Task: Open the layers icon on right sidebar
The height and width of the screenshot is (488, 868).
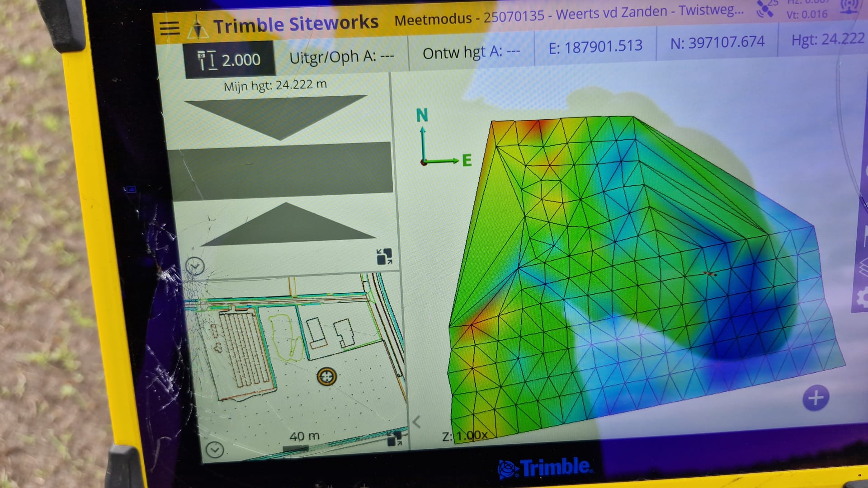Action: pyautogui.click(x=863, y=267)
